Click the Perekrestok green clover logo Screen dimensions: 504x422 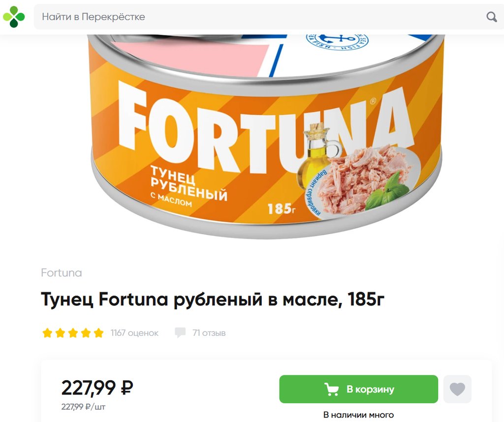pyautogui.click(x=14, y=17)
